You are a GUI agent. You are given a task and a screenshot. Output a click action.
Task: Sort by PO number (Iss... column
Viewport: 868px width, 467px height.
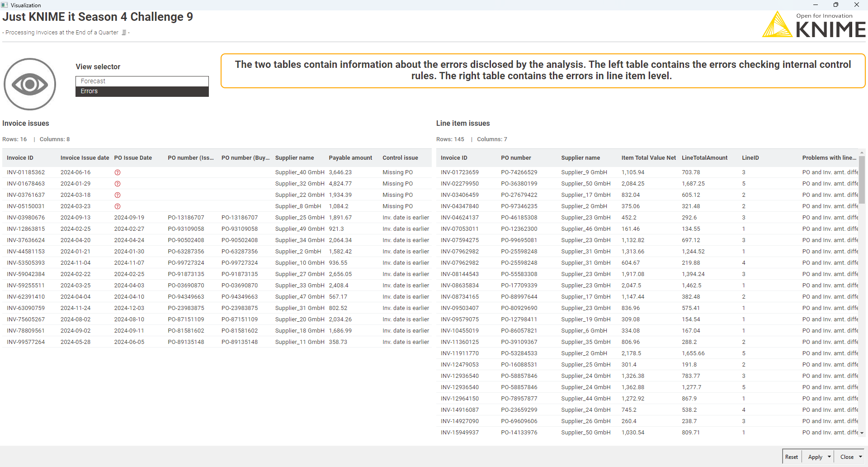pos(191,158)
